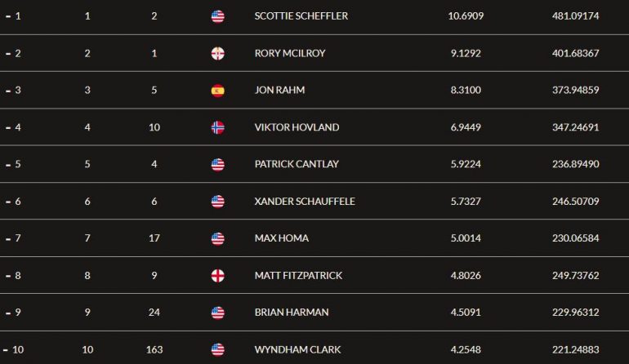Click Wyndham Clark's 163 previous ranking value
The image size is (629, 364).
(154, 349)
